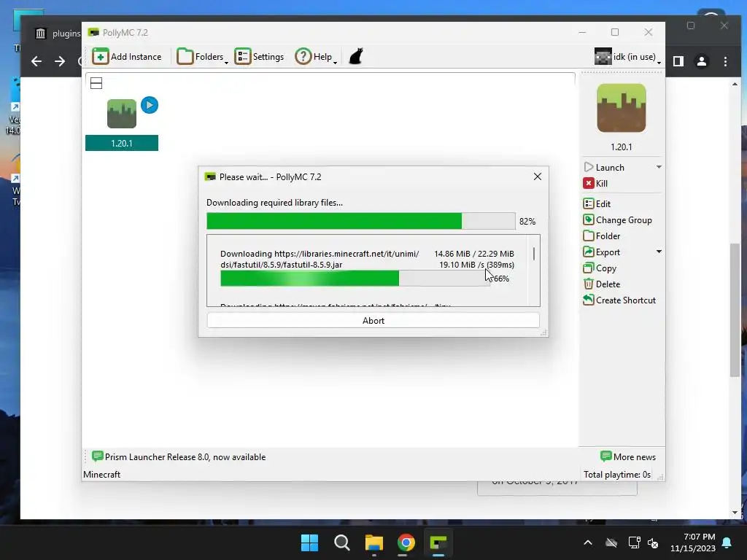
Task: Click Change Group in sidebar
Action: click(x=617, y=220)
